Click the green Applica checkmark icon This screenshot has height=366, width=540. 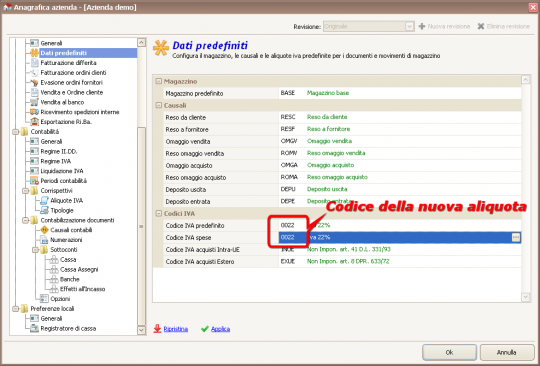point(205,329)
